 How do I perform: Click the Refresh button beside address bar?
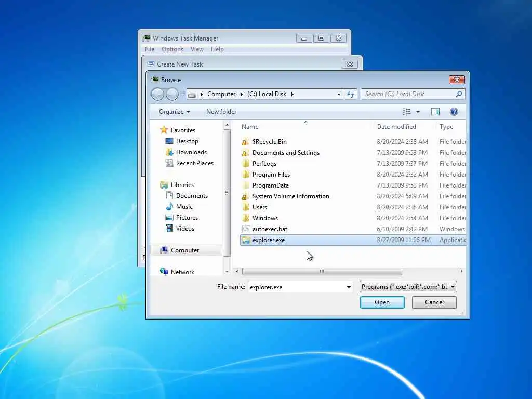pos(351,94)
